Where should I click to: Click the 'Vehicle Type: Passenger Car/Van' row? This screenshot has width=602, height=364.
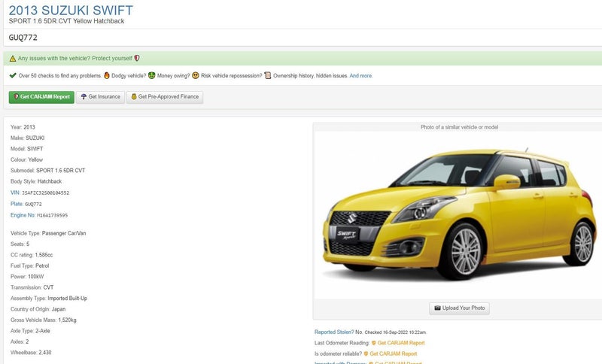(48, 233)
